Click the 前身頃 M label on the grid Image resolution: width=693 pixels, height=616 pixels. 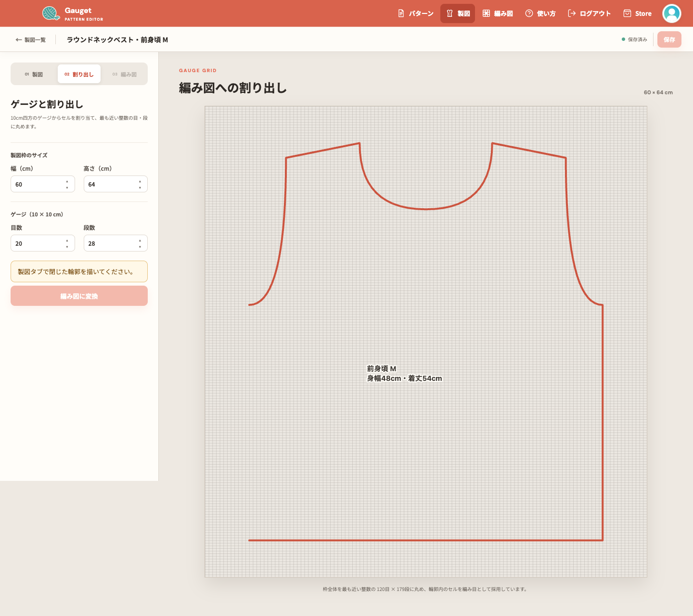tap(382, 369)
